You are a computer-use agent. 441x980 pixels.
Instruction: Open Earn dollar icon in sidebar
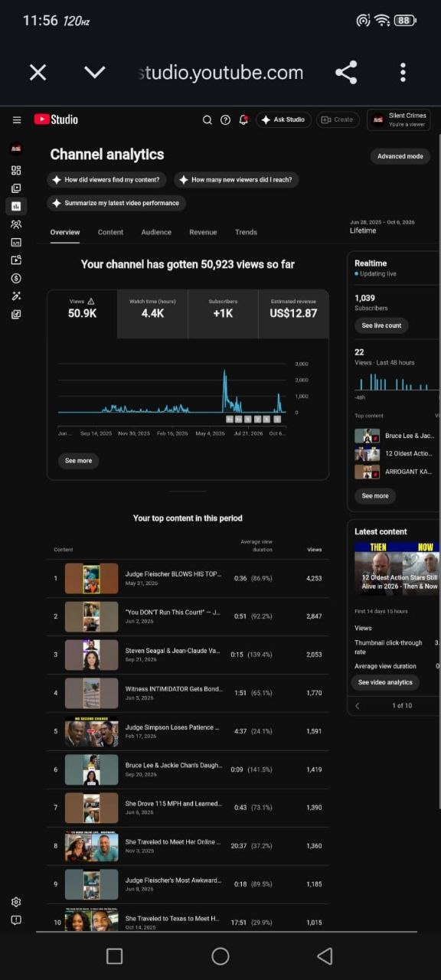tap(16, 278)
